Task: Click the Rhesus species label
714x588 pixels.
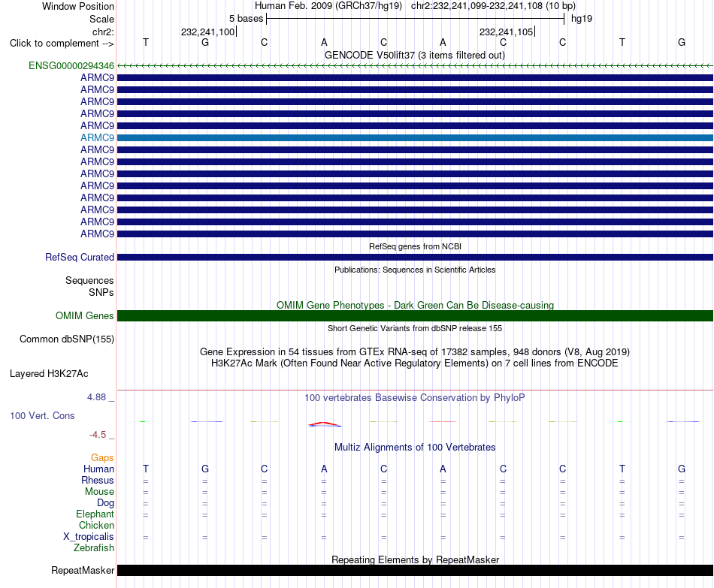Action: [x=98, y=481]
